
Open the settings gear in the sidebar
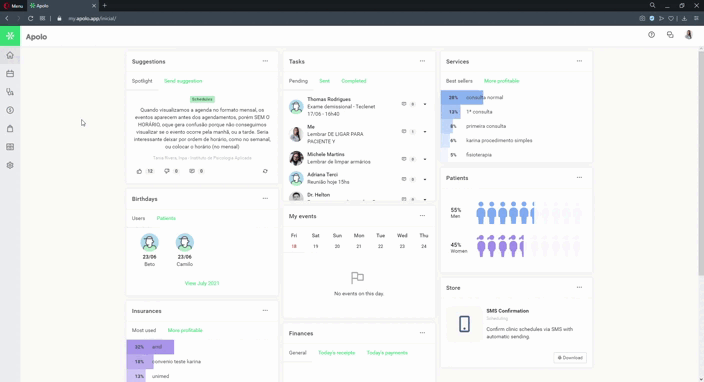pos(10,165)
